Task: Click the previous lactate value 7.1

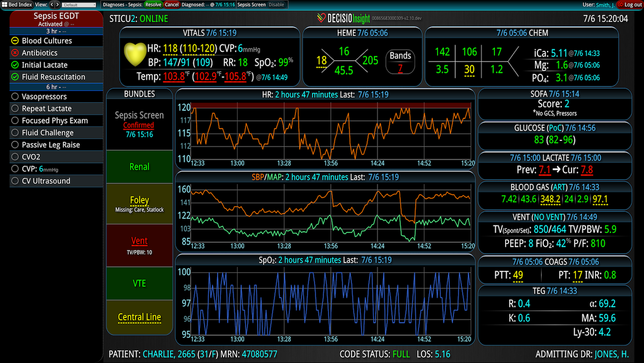Action: click(x=544, y=169)
